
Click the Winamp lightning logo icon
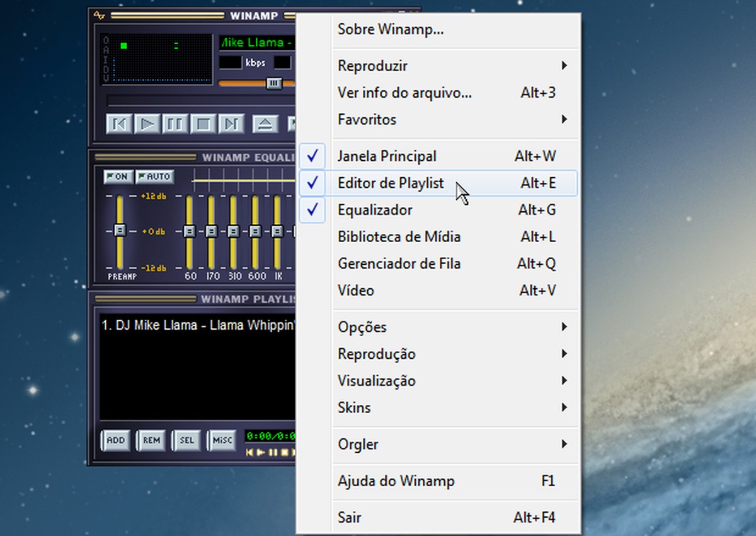[99, 16]
